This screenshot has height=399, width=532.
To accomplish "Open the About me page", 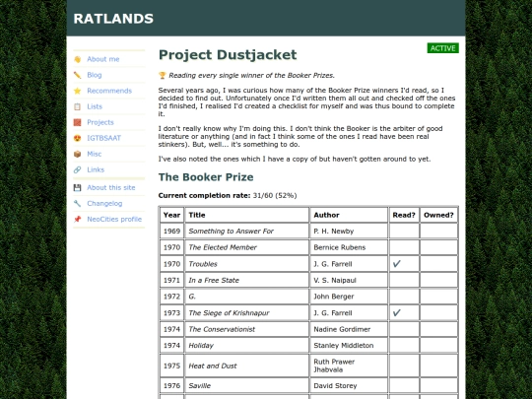I will (103, 59).
